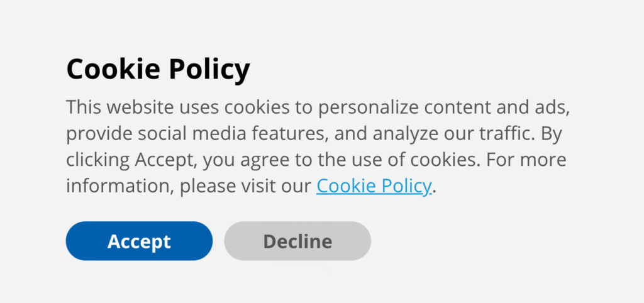Click the word "Accept" inside the paragraph
Image resolution: width=644 pixels, height=303 pixels.
[x=164, y=161]
